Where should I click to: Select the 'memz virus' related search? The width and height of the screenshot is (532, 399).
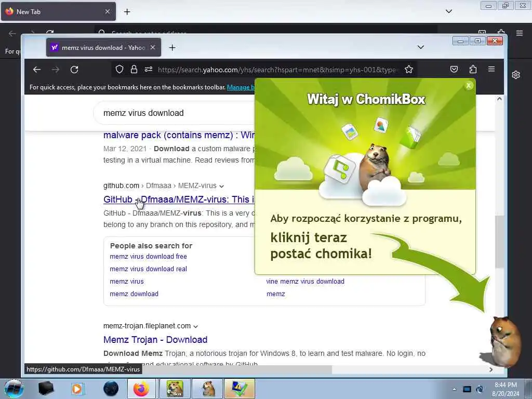(x=127, y=282)
